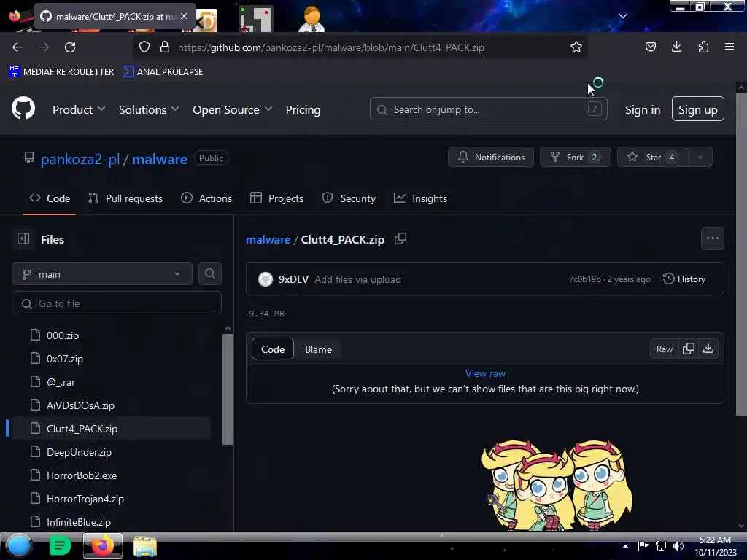Bookmark this page with the star icon
This screenshot has height=560, width=747.
[576, 47]
